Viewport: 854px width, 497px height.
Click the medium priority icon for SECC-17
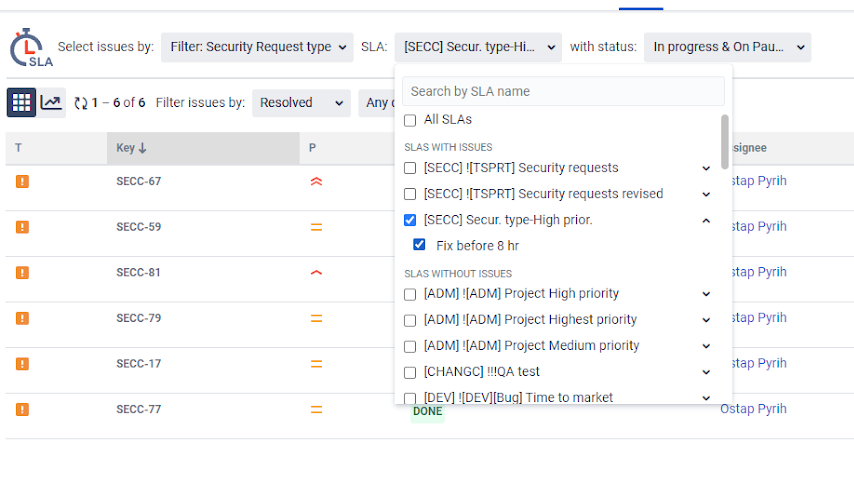click(x=316, y=364)
